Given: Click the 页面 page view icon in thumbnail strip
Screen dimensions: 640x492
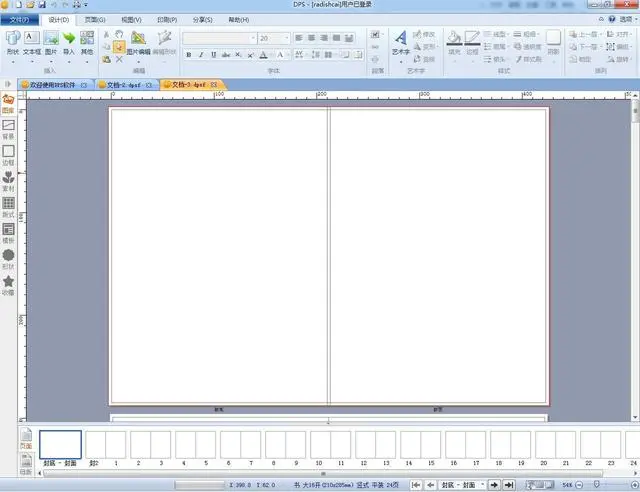Looking at the screenshot, I should click(x=26, y=439).
